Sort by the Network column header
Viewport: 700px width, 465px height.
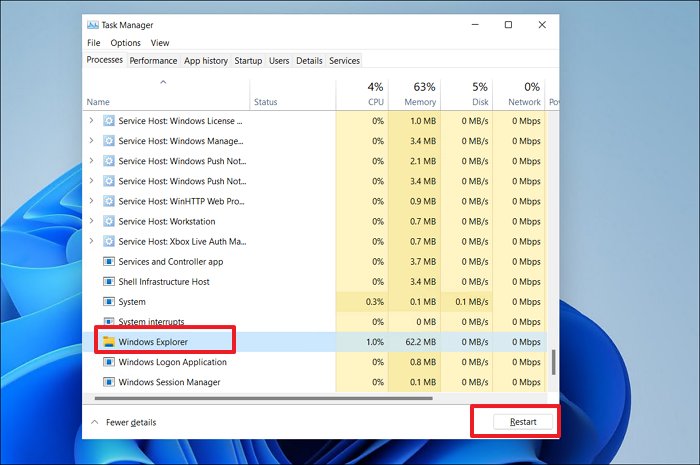tap(519, 95)
